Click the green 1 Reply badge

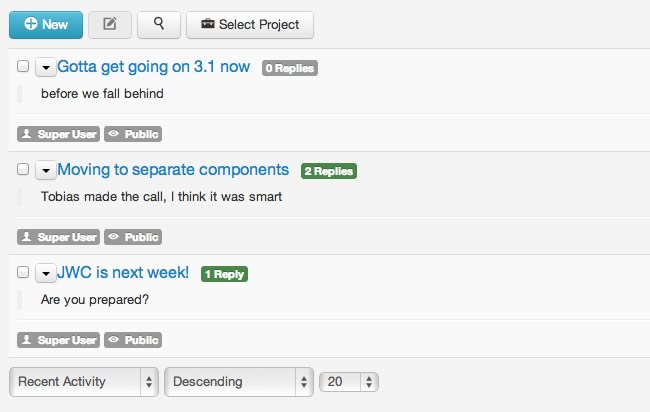tap(224, 274)
